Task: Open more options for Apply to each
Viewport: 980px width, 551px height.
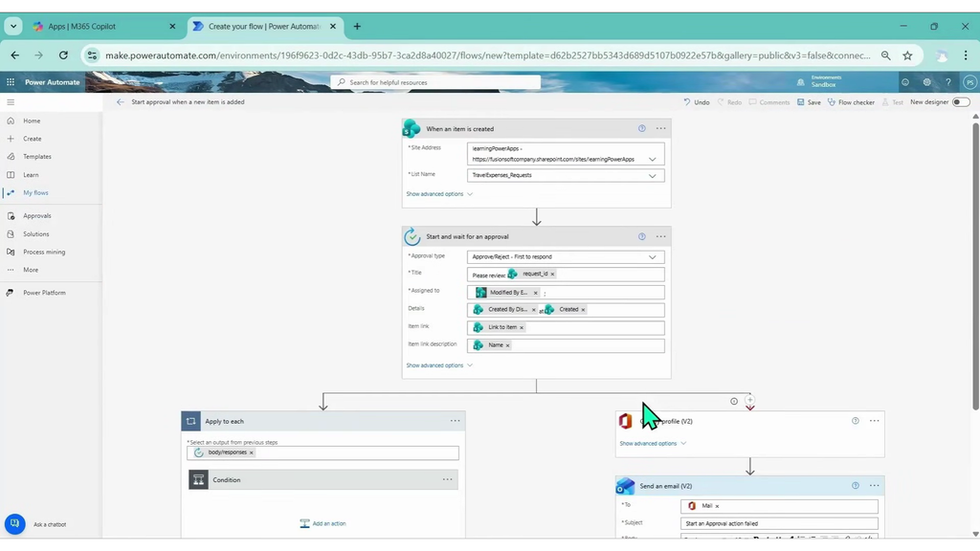Action: tap(455, 421)
